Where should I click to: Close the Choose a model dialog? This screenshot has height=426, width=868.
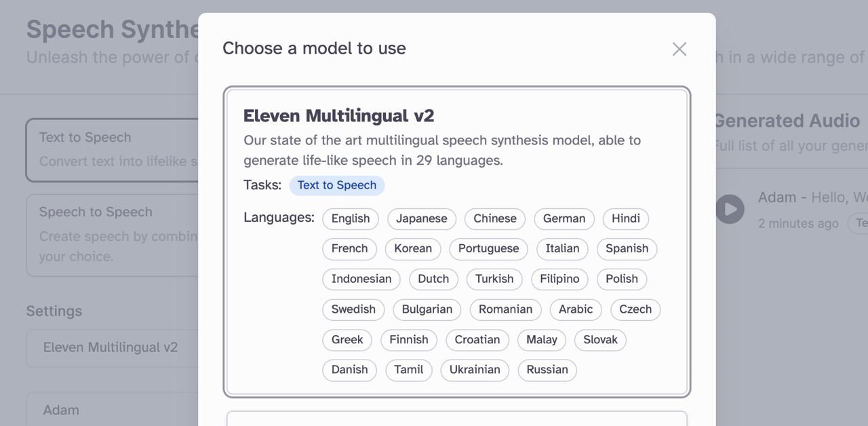point(679,49)
